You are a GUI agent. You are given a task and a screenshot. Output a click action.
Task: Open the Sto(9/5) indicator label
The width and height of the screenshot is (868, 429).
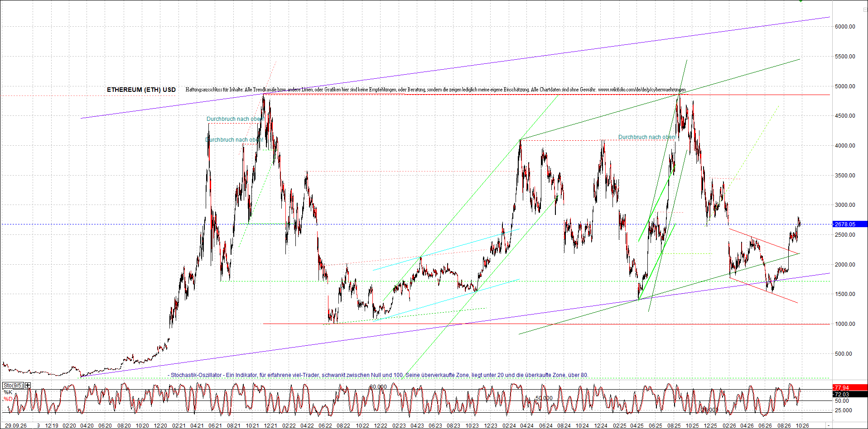point(14,385)
